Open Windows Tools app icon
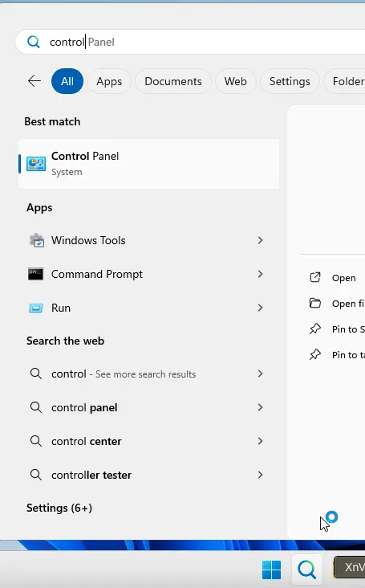 [36, 240]
